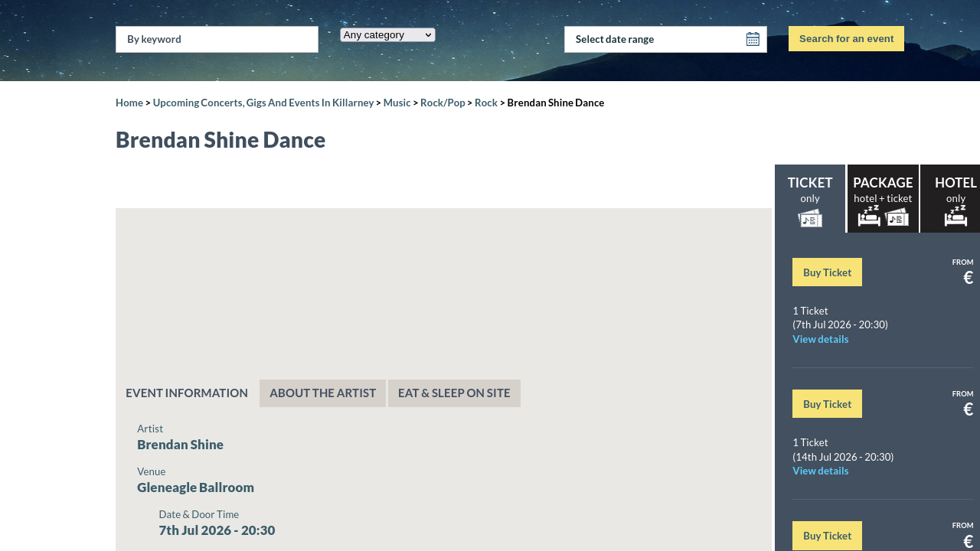Click the Select date range field
This screenshot has width=980, height=551.
[x=665, y=39]
